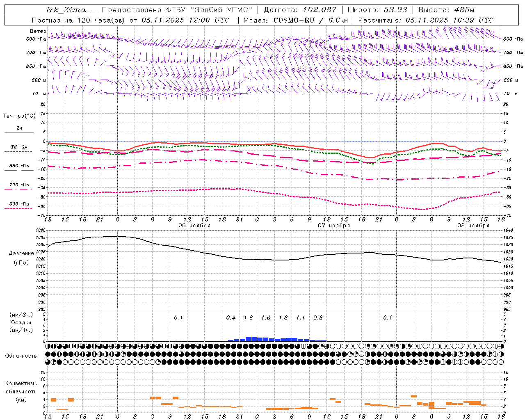This screenshot has height=420, width=525.
Task: Click the 'Ветер' wind panel label
Action: coord(38,31)
